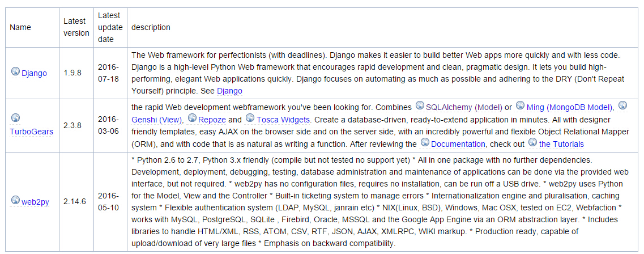Image resolution: width=644 pixels, height=254 pixels.
Task: Select web2py version cell 2.14.6
Action: 77,201
